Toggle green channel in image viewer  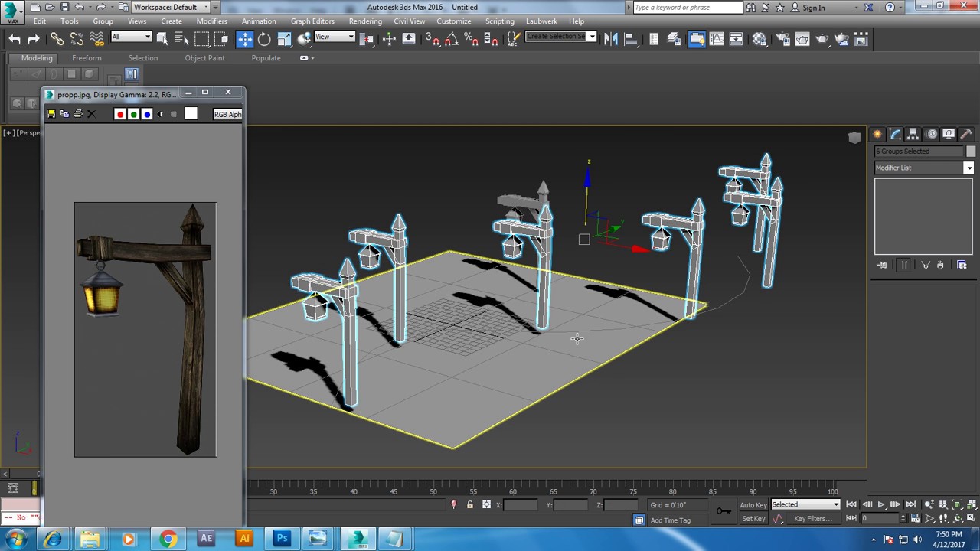point(133,114)
